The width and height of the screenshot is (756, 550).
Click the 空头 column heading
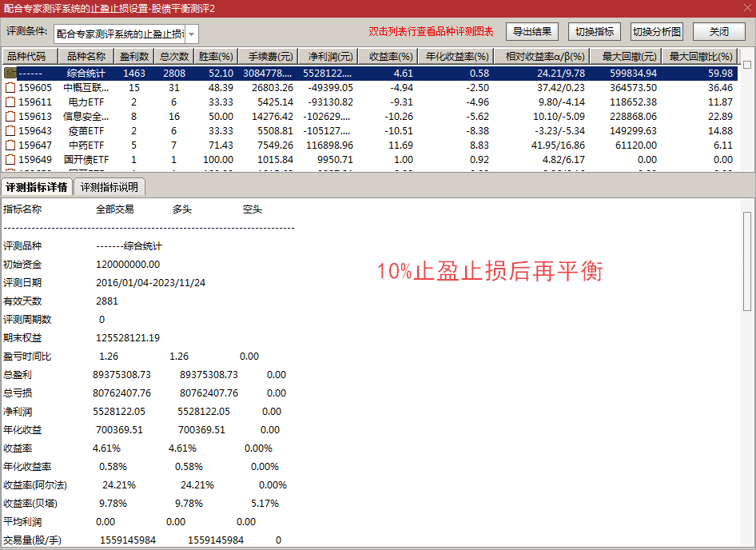click(x=253, y=209)
